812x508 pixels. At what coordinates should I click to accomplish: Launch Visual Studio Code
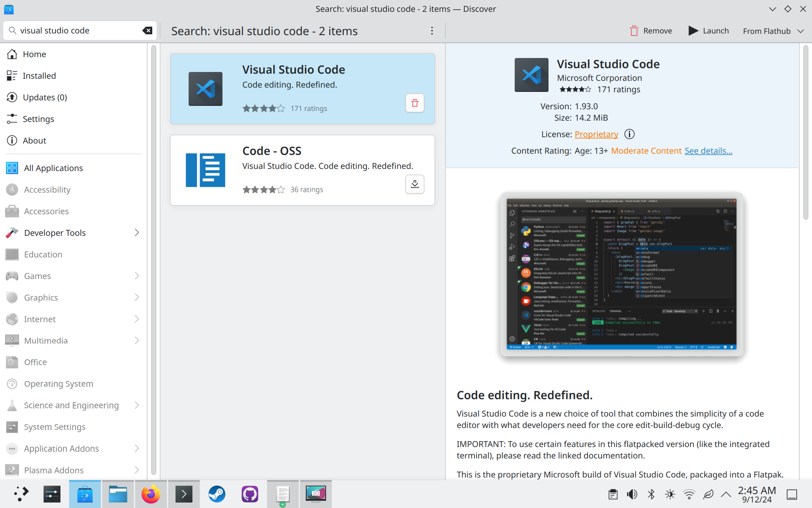click(709, 31)
